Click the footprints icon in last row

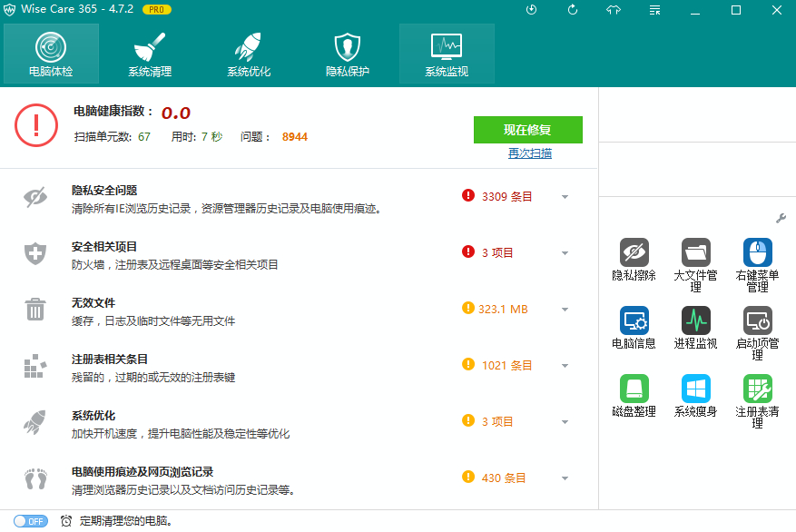(x=35, y=478)
